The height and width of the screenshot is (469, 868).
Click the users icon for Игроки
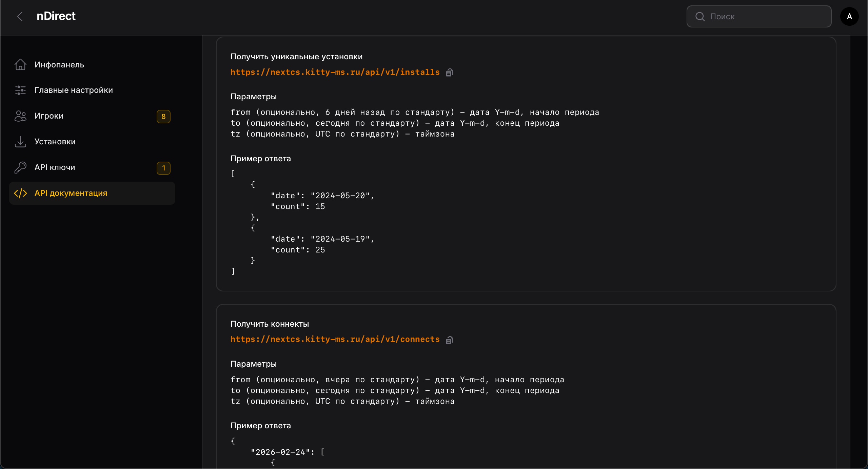[x=20, y=116]
